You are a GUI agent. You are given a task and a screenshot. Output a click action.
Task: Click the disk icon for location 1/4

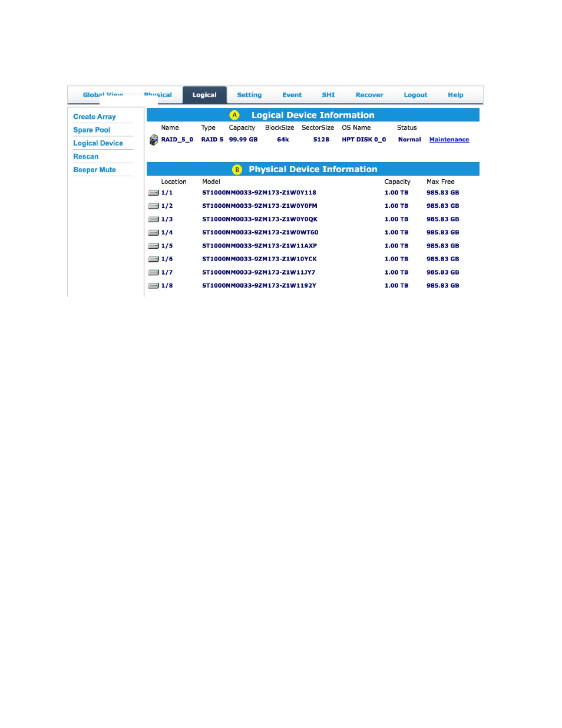pos(154,233)
